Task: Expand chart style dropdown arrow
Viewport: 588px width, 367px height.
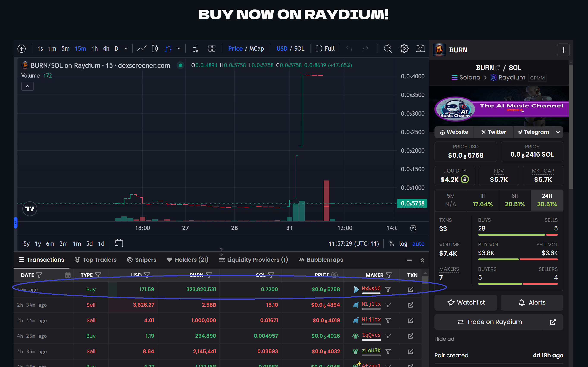Action: tap(179, 48)
